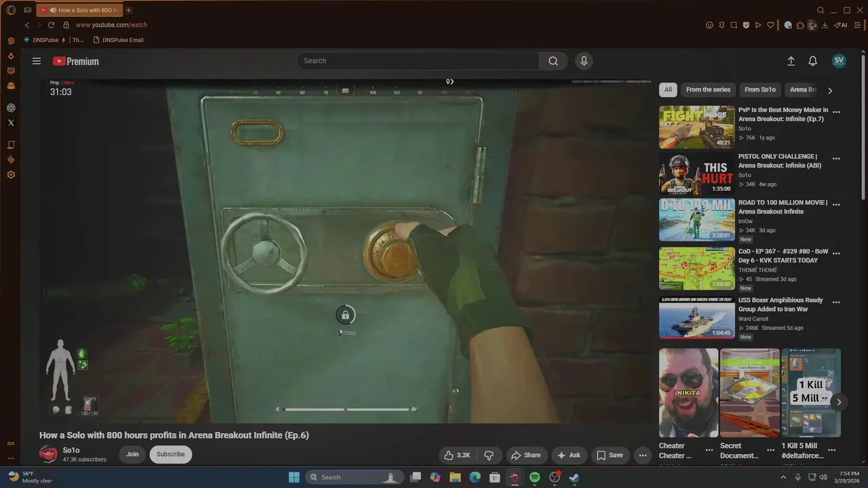The width and height of the screenshot is (868, 488).
Task: Focus the YouTube search input field
Action: (x=418, y=61)
